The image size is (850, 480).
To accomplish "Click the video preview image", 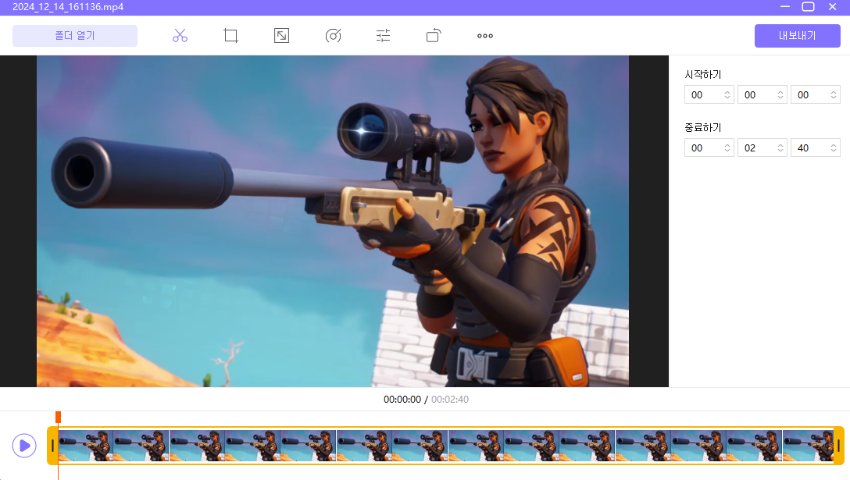I will tap(333, 221).
